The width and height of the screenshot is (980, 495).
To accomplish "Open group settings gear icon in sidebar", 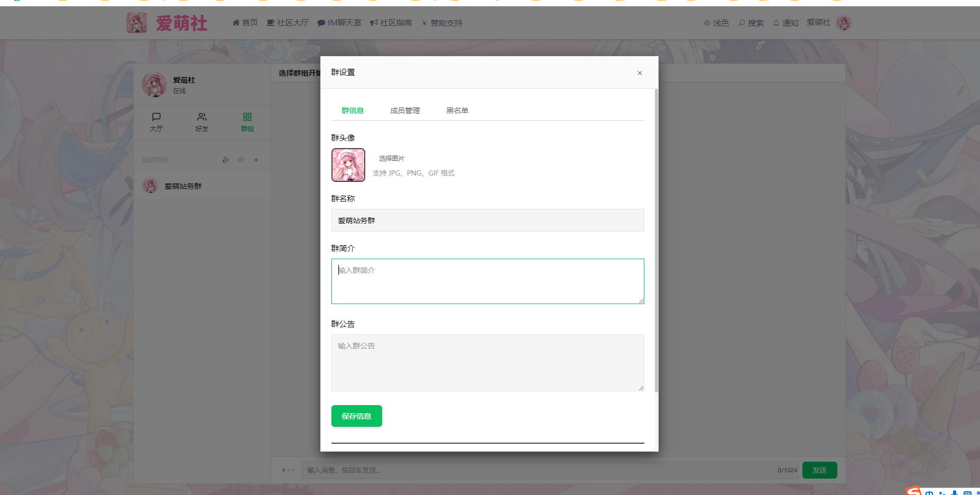I will [x=241, y=160].
